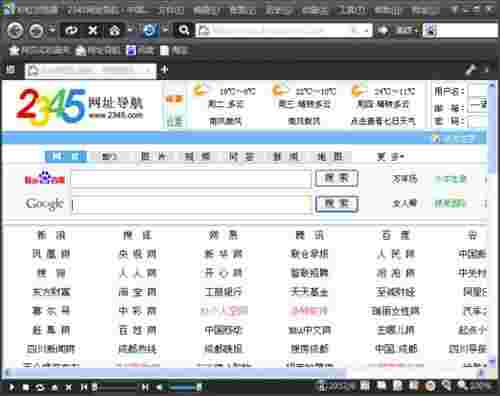
Task: Click the 用户名 input field
Action: (478, 91)
